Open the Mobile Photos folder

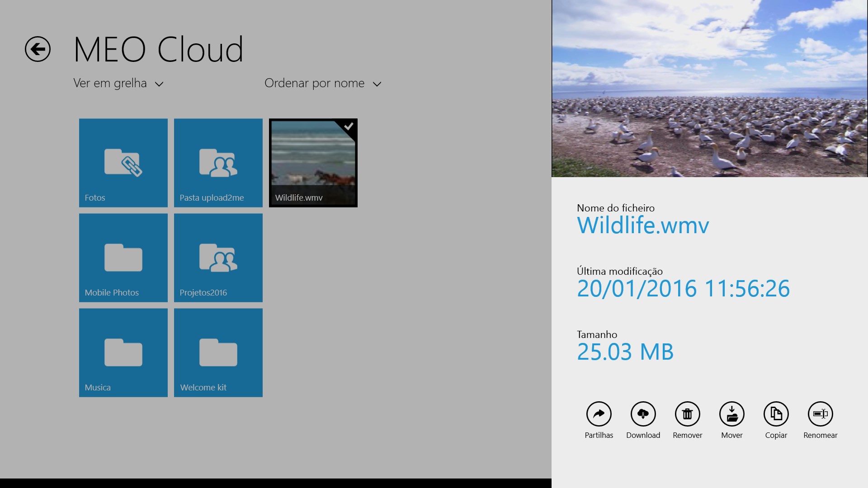coord(123,258)
